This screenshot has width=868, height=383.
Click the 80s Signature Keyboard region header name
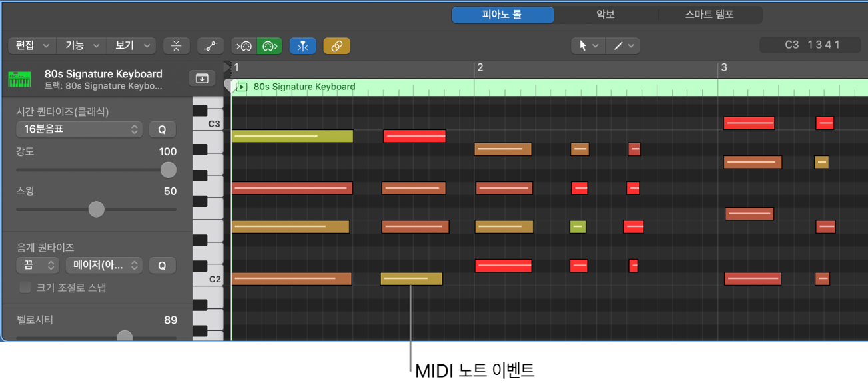click(x=304, y=87)
